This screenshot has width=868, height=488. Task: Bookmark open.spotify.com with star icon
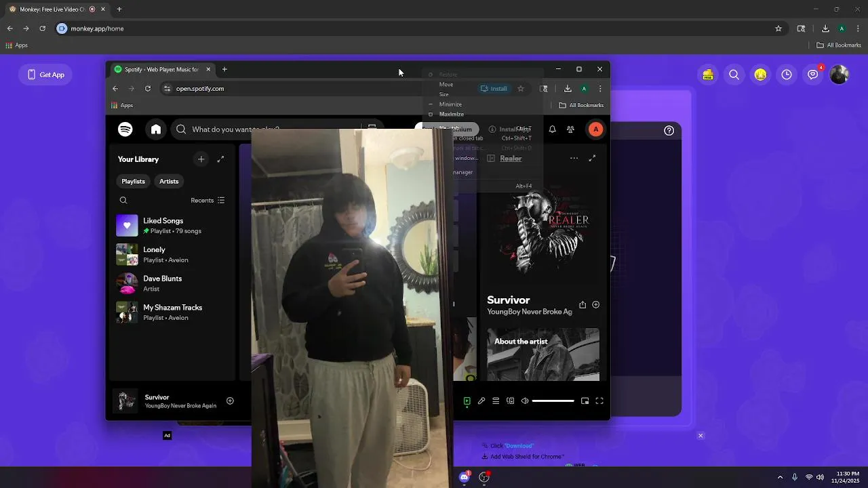[x=521, y=89]
